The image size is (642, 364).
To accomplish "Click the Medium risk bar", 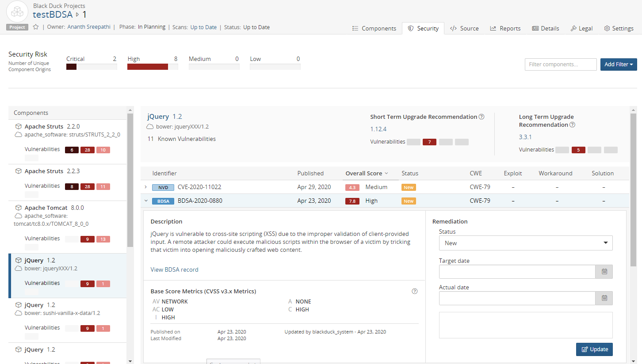I will [214, 67].
